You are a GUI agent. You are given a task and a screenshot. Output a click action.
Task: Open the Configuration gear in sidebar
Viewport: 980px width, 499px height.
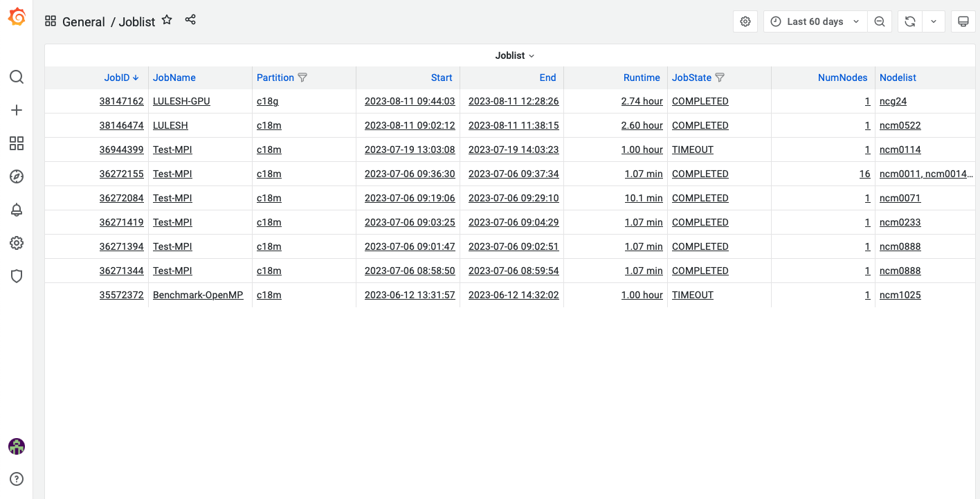tap(17, 243)
